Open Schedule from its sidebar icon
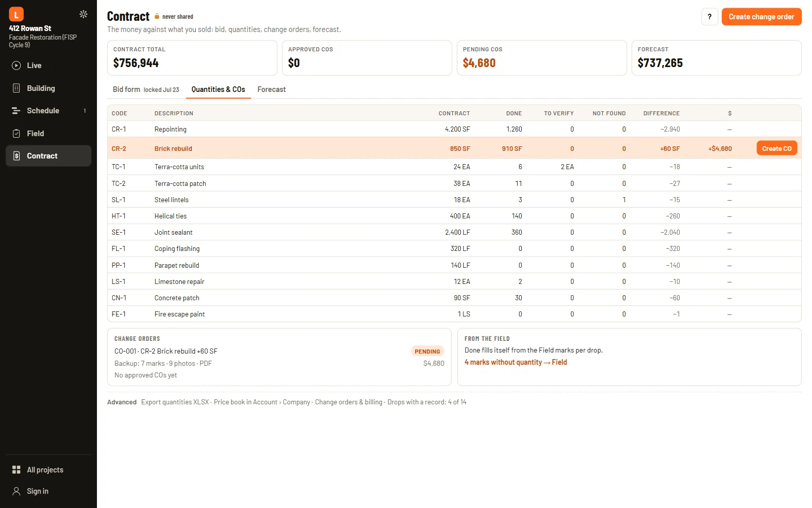812x508 pixels. click(x=16, y=111)
